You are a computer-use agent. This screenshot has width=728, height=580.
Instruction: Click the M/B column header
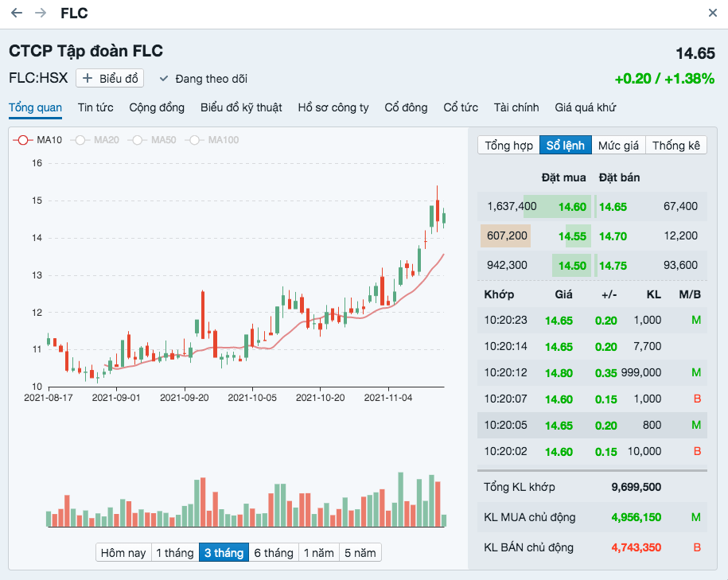(690, 294)
